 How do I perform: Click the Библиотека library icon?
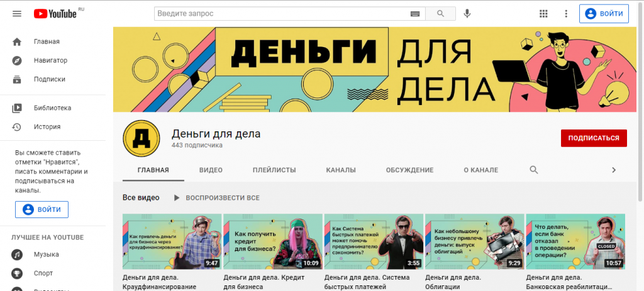coord(17,108)
